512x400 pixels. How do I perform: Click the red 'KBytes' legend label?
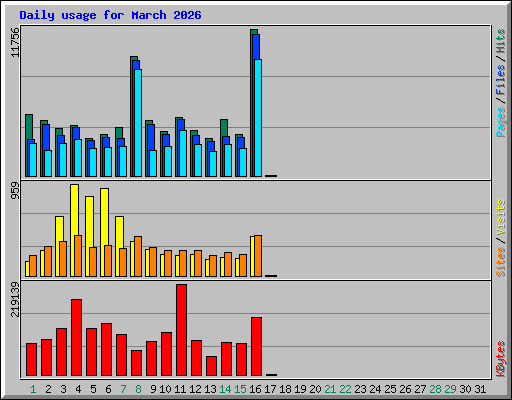pyautogui.click(x=501, y=359)
